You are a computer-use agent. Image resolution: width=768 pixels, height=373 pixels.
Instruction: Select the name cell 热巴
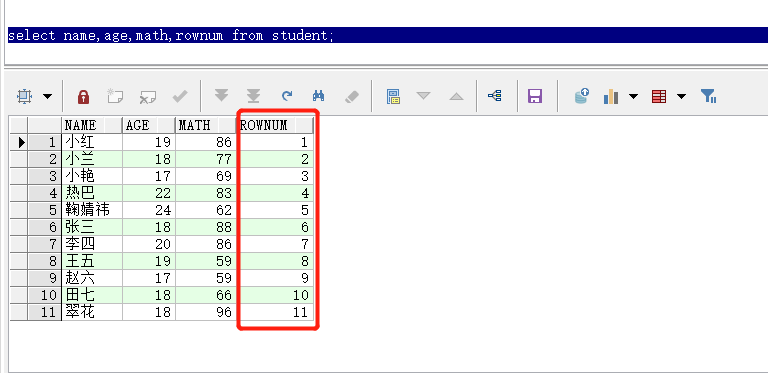(x=92, y=193)
